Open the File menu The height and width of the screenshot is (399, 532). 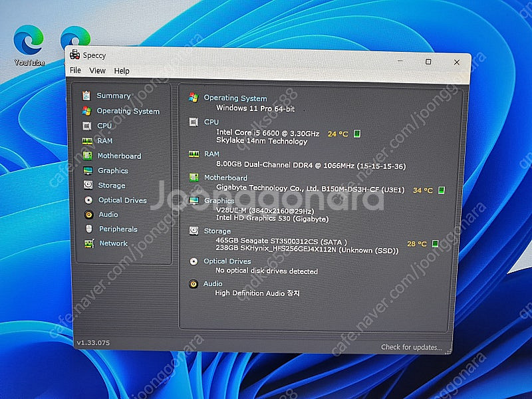[75, 70]
